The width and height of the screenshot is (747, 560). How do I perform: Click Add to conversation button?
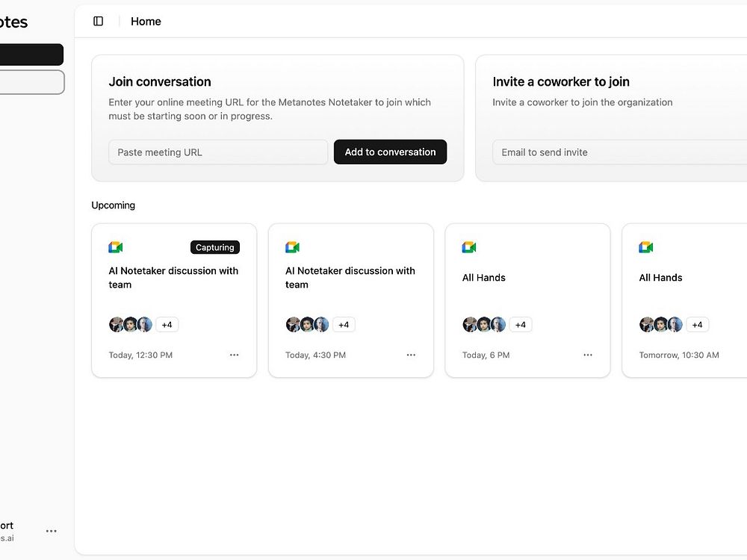pos(390,152)
